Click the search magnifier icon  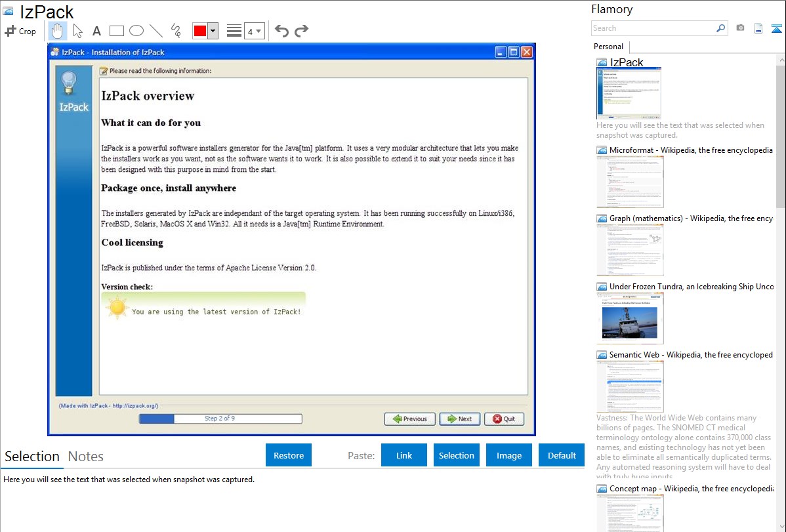pyautogui.click(x=720, y=28)
